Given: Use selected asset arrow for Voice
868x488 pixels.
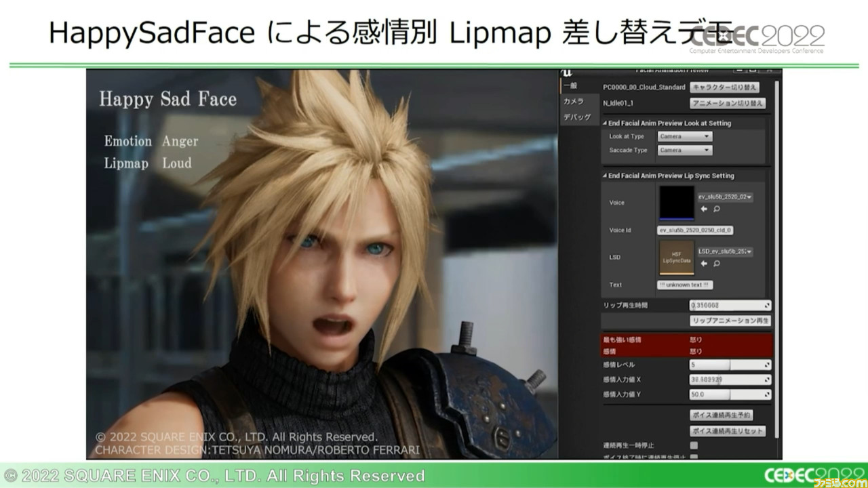Looking at the screenshot, I should tap(704, 209).
